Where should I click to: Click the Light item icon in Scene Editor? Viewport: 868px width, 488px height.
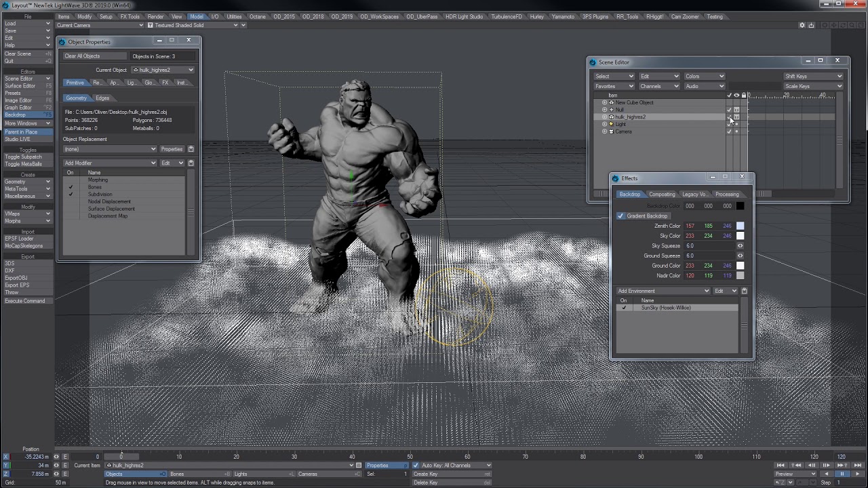[611, 125]
